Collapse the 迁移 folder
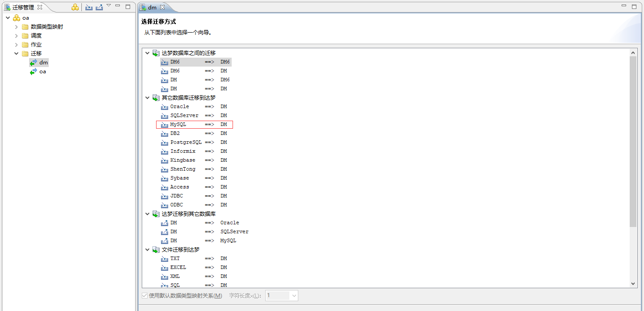Screen dimensions: 644x311 tap(17, 54)
